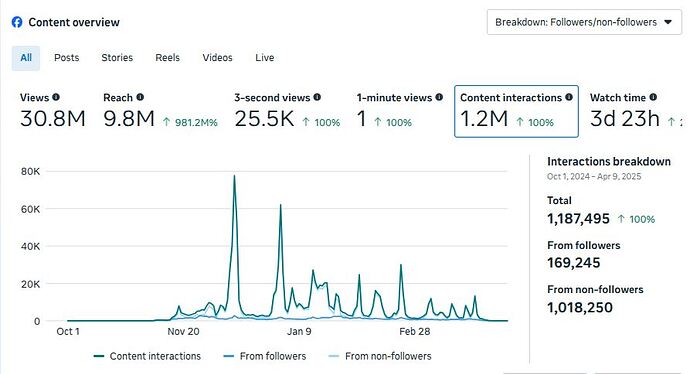Toggle the From non-followers legend series

pyautogui.click(x=380, y=356)
